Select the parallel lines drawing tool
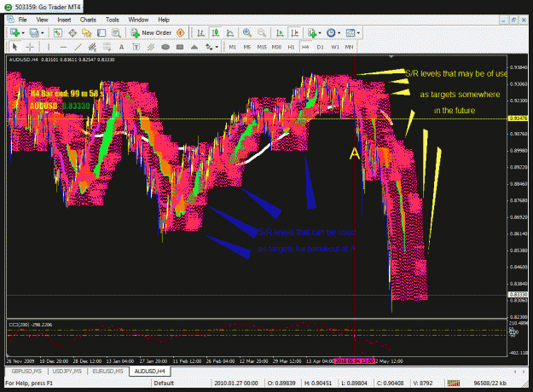The width and height of the screenshot is (533, 392). (151, 47)
